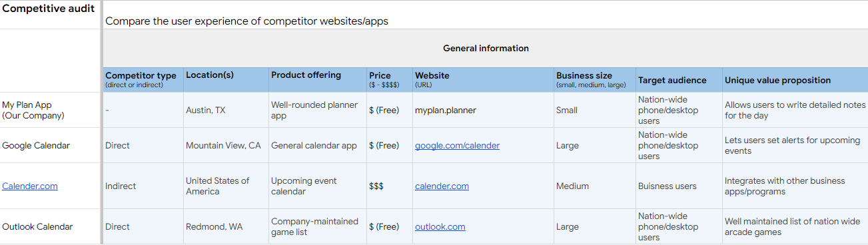Select the Competitive audit title cell
The height and width of the screenshot is (245, 868).
pyautogui.click(x=50, y=15)
